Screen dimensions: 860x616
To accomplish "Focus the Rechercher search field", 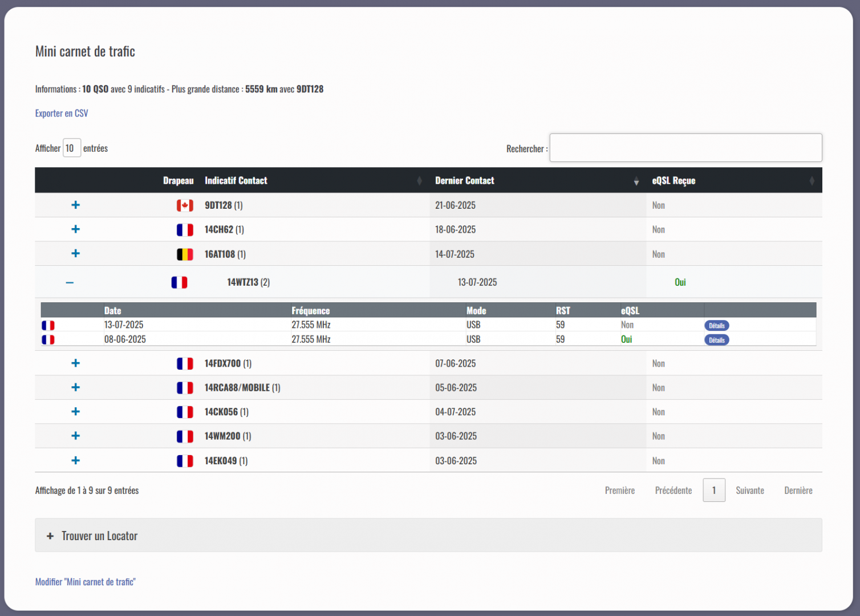I will pyautogui.click(x=685, y=148).
